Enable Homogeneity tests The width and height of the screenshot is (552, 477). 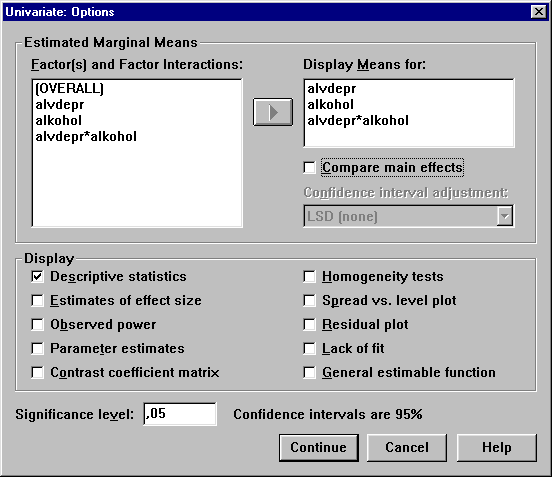309,277
